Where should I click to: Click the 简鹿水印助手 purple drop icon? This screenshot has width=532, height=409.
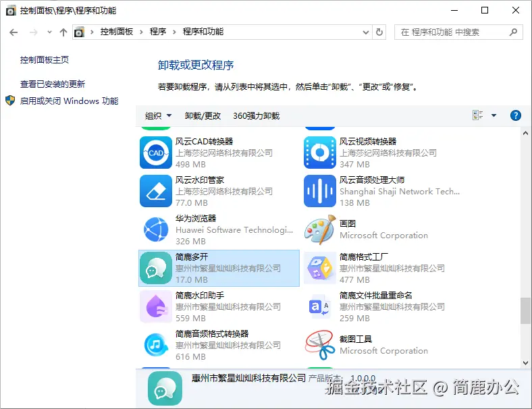[156, 306]
